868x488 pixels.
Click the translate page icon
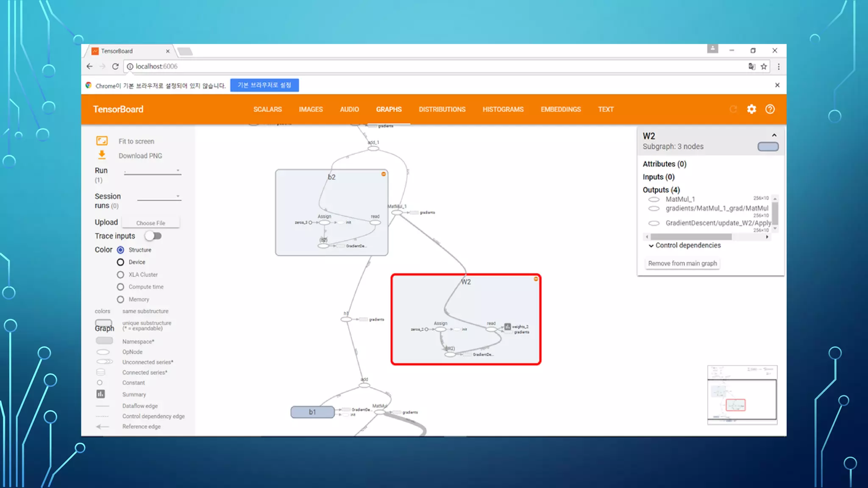click(x=751, y=67)
